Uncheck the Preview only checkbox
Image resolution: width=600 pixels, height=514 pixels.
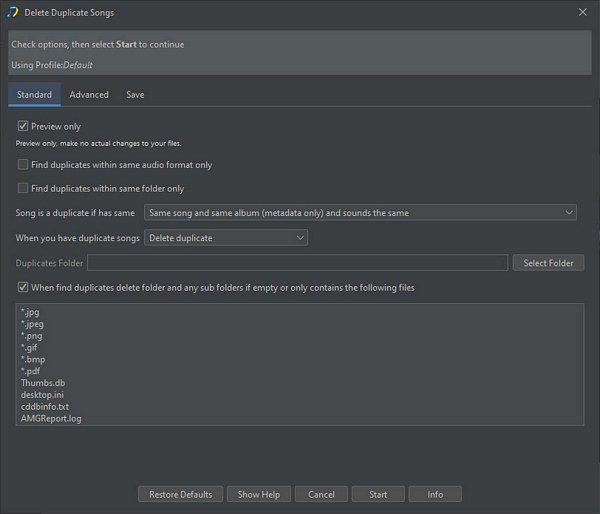tap(23, 127)
